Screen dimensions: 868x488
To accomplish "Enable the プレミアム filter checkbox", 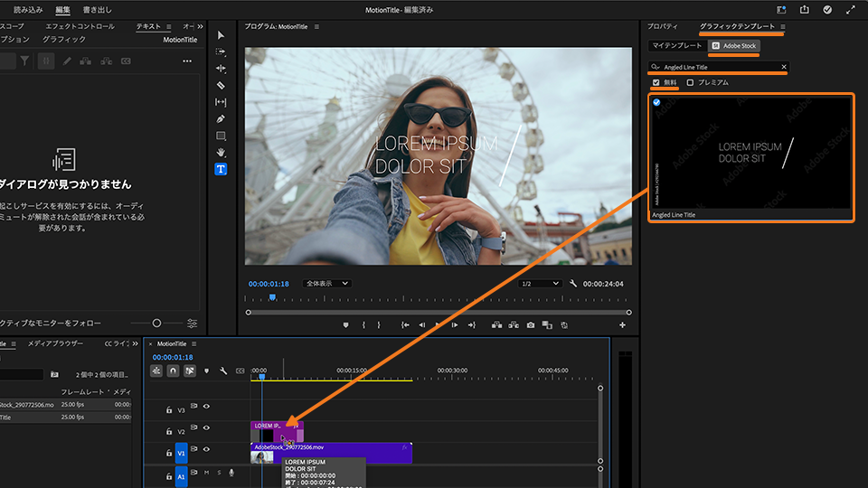I will click(691, 82).
